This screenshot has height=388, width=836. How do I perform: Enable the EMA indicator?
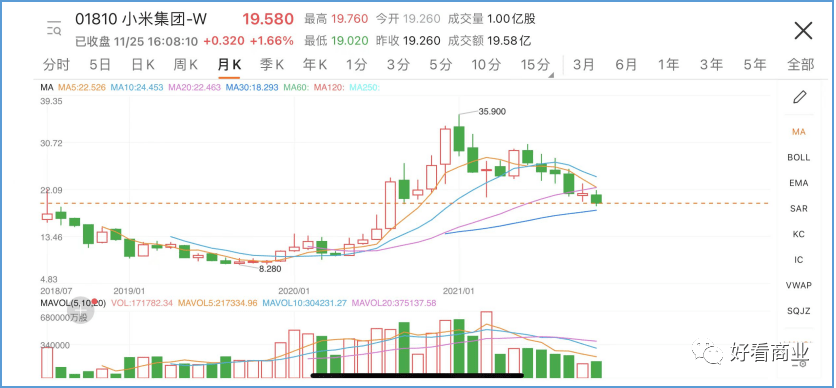(798, 183)
